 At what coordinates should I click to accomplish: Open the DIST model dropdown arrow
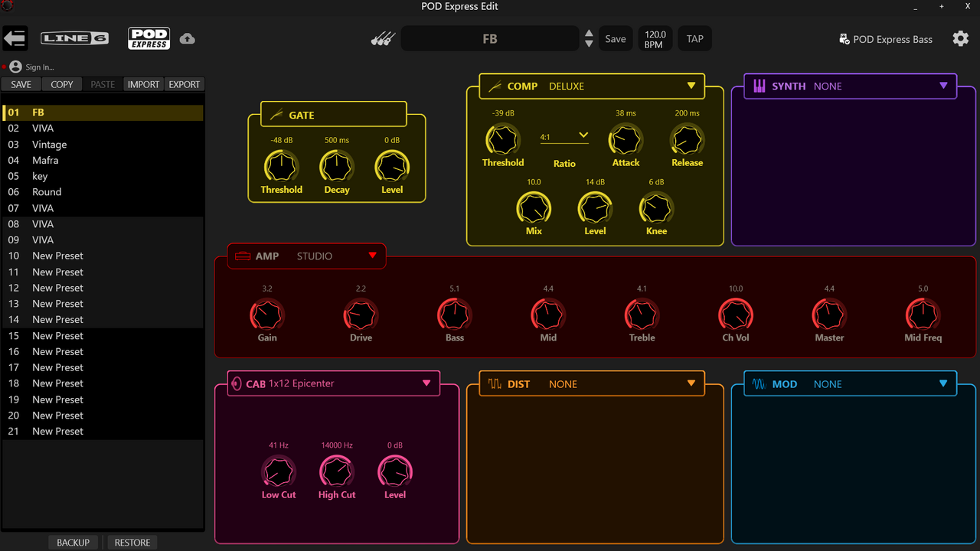tap(691, 383)
